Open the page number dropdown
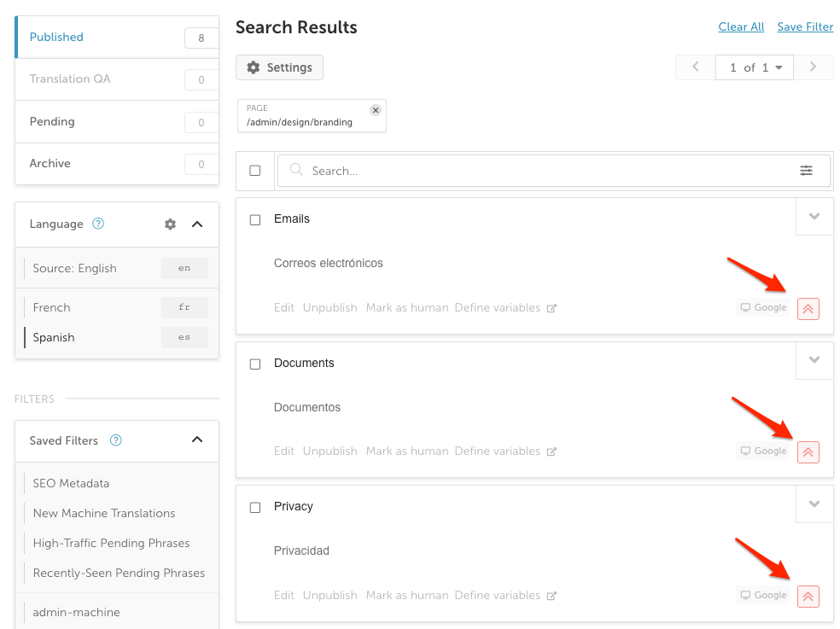This screenshot has height=629, width=840. tap(755, 67)
